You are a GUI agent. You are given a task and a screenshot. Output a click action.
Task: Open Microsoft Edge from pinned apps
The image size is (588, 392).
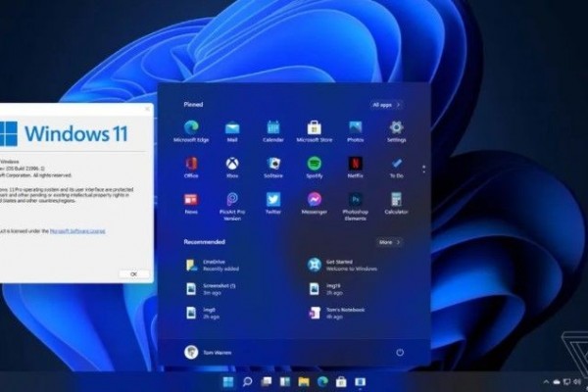pos(191,131)
